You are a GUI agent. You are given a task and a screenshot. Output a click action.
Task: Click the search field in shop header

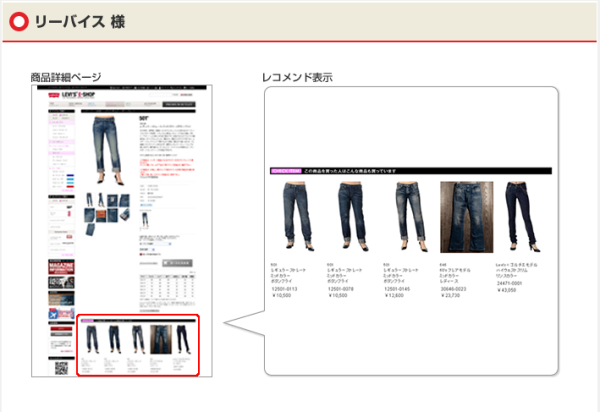(161, 95)
